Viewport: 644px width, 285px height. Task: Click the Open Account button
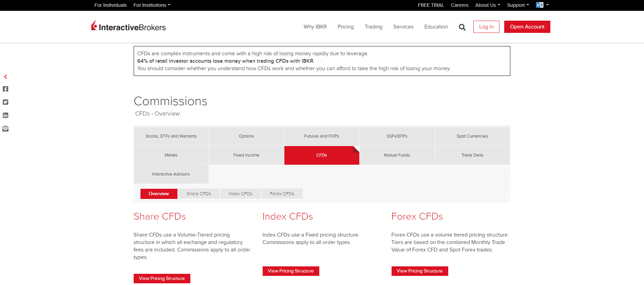527,27
